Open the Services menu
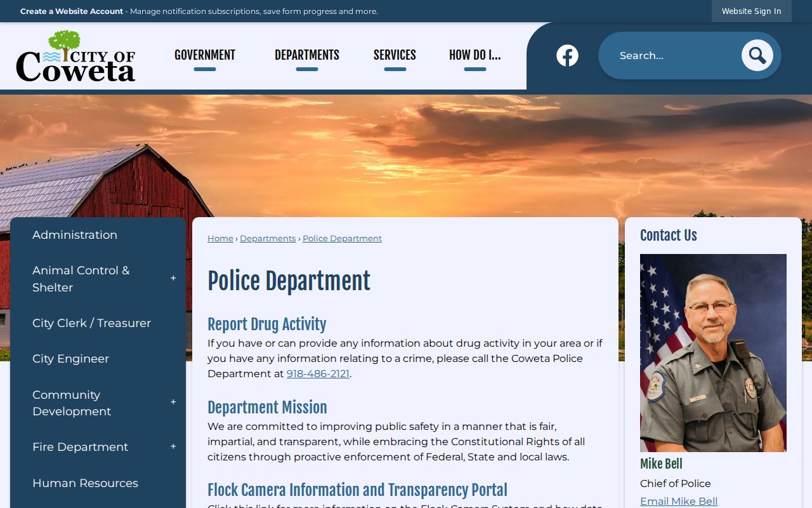The image size is (812, 508). [395, 55]
